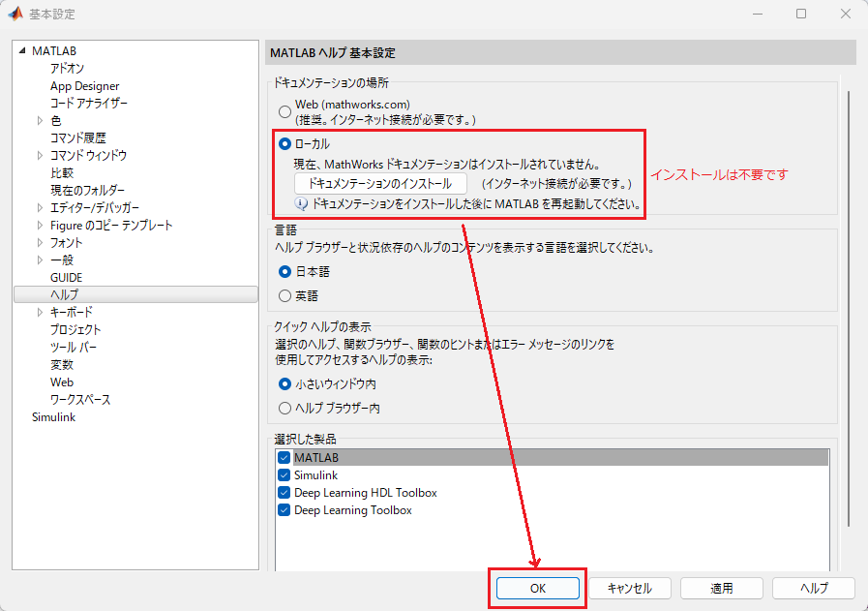This screenshot has height=611, width=868.
Task: Click the 適用 button
Action: click(722, 589)
